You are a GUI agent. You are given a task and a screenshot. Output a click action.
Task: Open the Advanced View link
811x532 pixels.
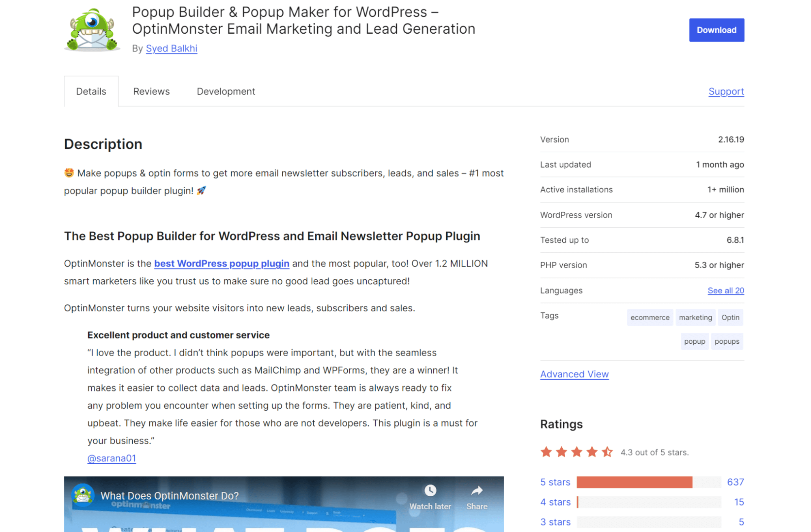coord(574,374)
